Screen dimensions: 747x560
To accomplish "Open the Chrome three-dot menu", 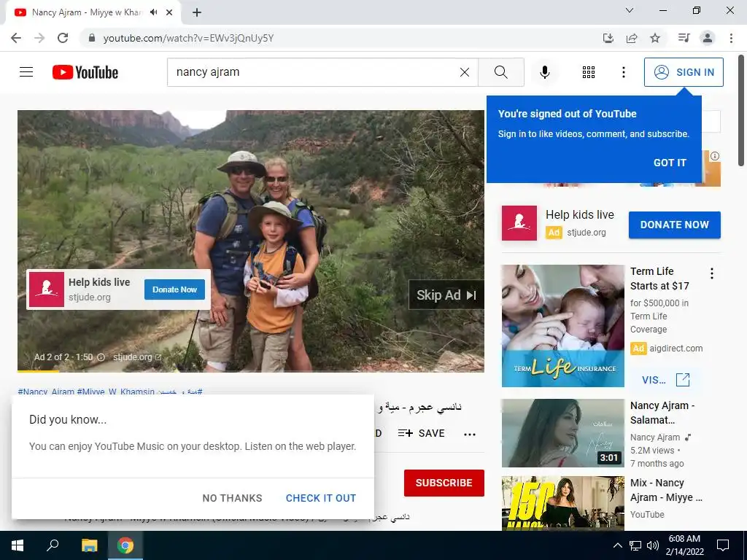I will point(731,38).
